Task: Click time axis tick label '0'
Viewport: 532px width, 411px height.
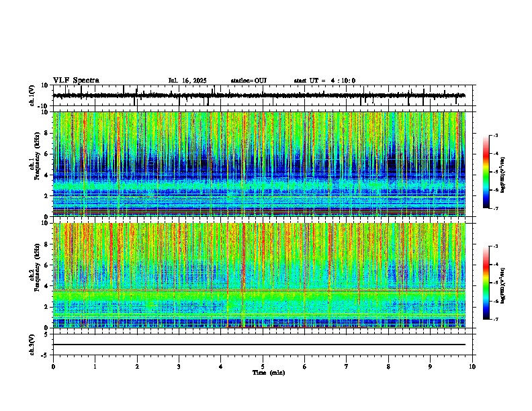Action: coord(53,367)
